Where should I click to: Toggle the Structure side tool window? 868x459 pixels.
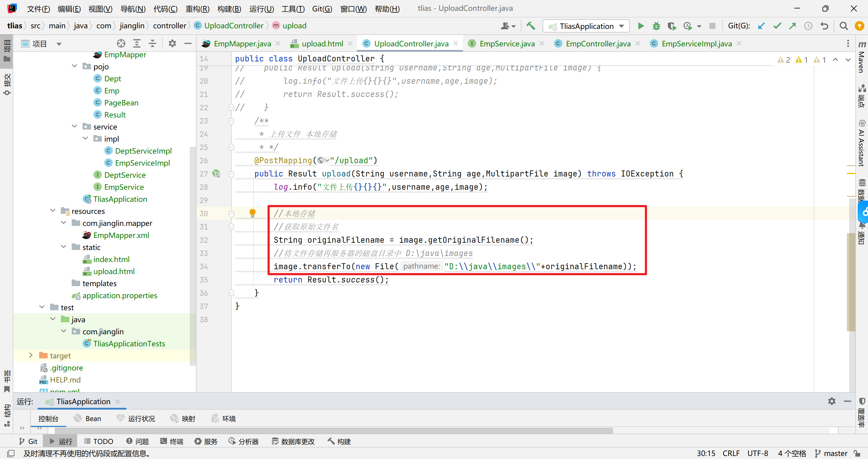pos(7,415)
